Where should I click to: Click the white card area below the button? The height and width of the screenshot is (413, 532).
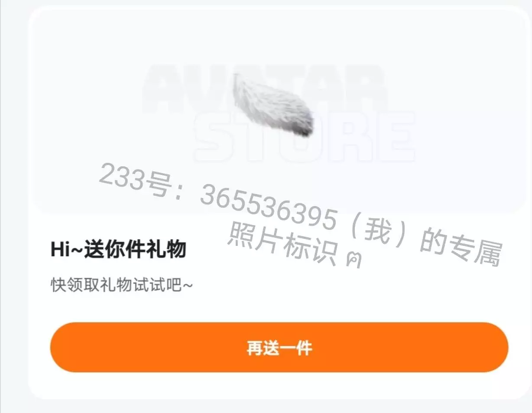[x=279, y=385]
